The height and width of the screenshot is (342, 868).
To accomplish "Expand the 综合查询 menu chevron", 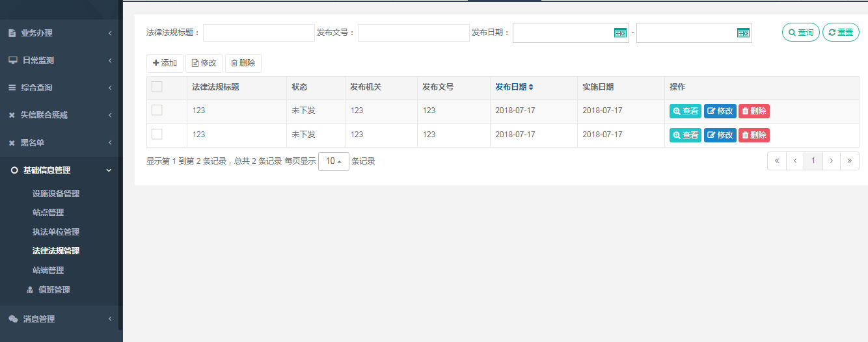I will (110, 88).
